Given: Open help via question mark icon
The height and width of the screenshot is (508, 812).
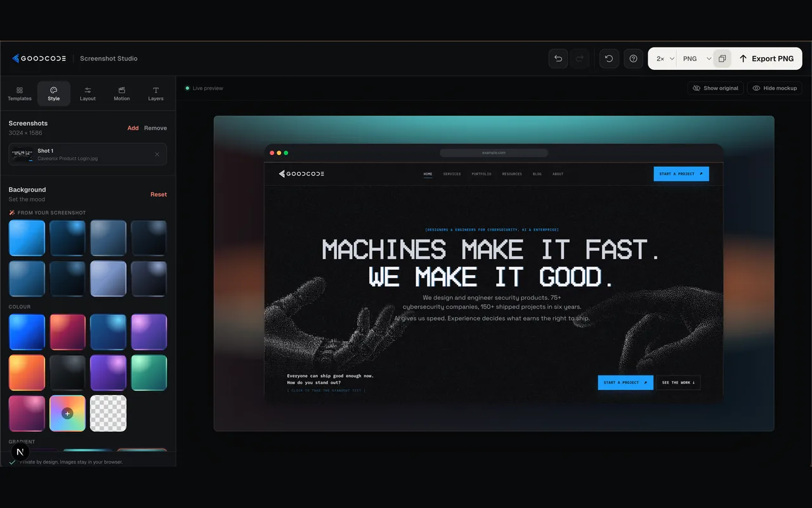Looking at the screenshot, I should [633, 58].
